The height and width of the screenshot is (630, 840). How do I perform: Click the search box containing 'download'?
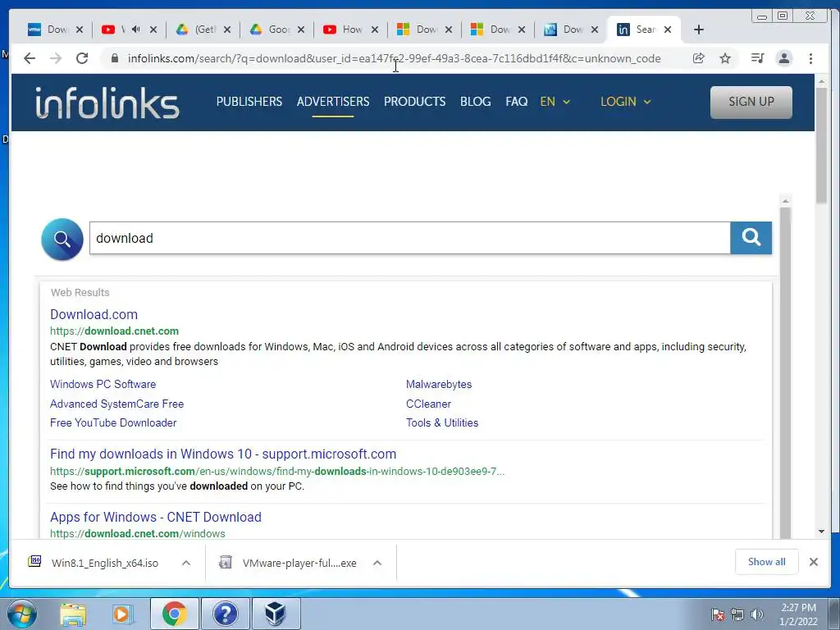410,238
